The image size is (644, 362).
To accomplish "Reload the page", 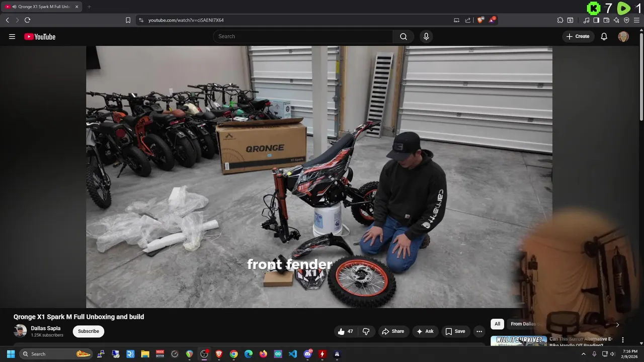I will (x=27, y=20).
